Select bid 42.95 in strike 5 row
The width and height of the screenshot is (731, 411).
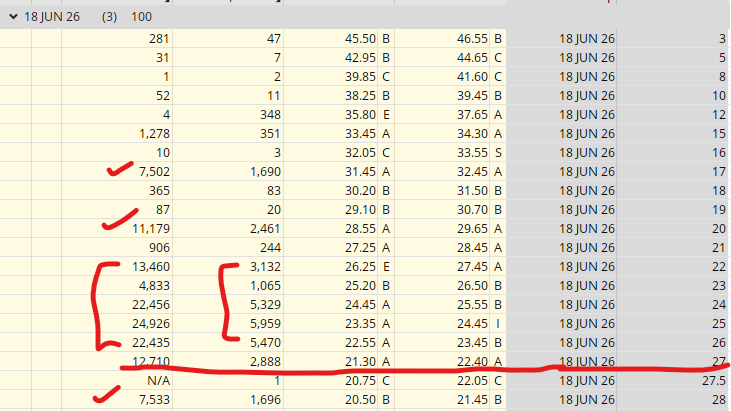(360, 58)
